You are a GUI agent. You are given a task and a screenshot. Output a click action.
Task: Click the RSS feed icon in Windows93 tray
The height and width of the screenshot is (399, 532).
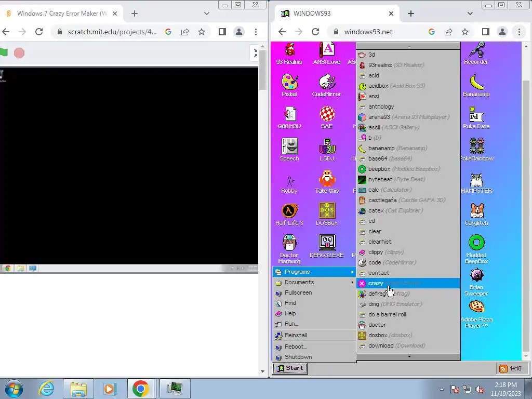click(x=503, y=368)
